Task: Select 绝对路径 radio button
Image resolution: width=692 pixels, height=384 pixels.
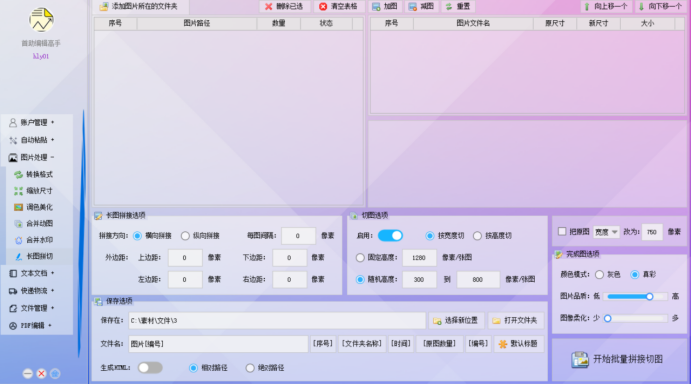Action: [250, 368]
